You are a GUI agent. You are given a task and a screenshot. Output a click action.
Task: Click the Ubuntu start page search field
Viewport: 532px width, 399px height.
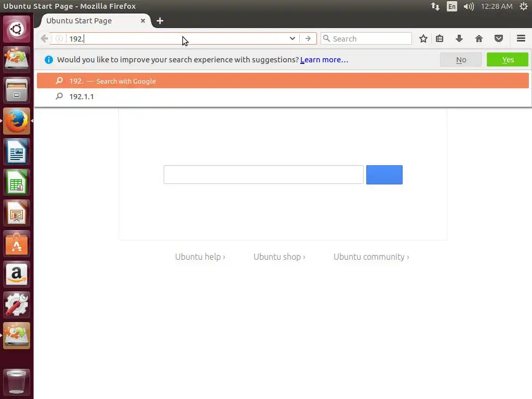tap(263, 175)
